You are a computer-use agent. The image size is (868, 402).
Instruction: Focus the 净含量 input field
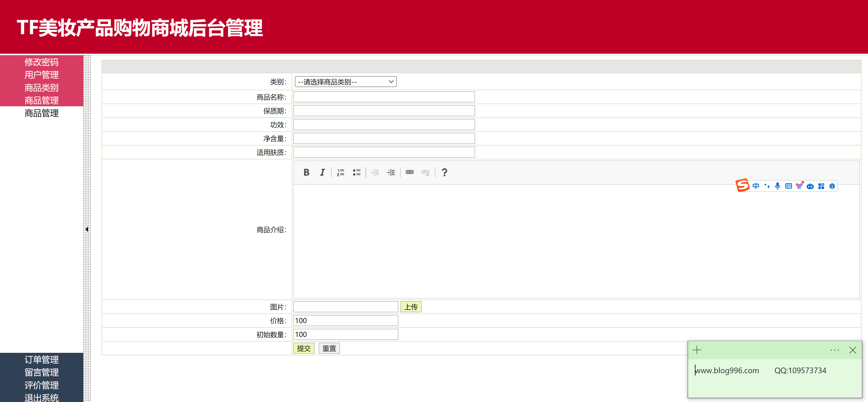pyautogui.click(x=384, y=139)
